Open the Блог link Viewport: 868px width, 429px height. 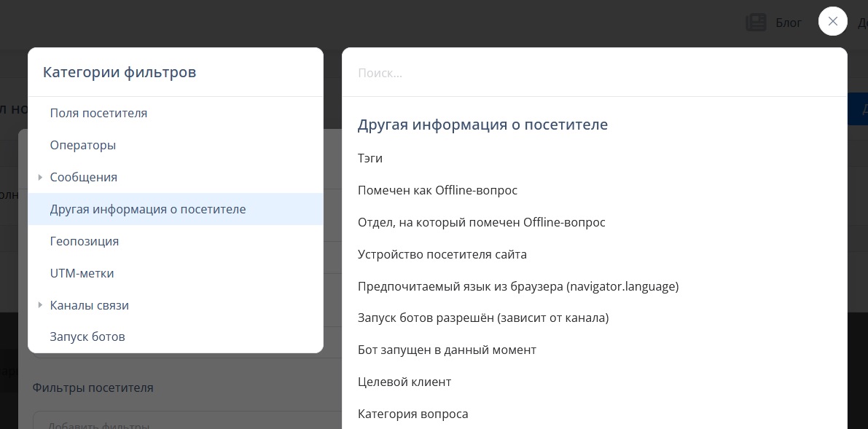click(x=789, y=23)
